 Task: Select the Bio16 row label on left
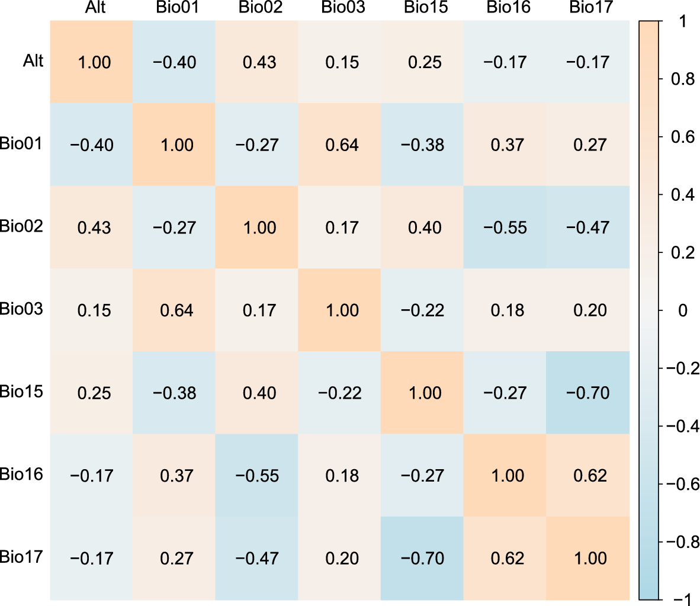[x=22, y=474]
